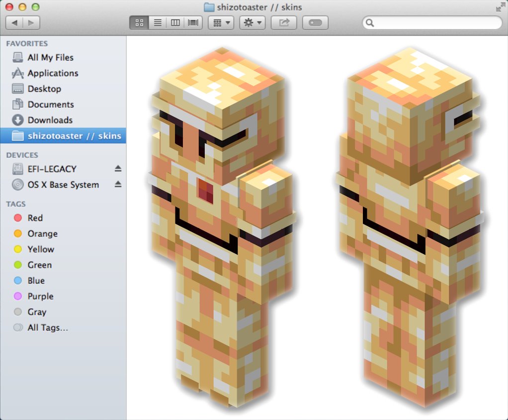Open Desktop in the sidebar
508x420 pixels.
(63, 88)
